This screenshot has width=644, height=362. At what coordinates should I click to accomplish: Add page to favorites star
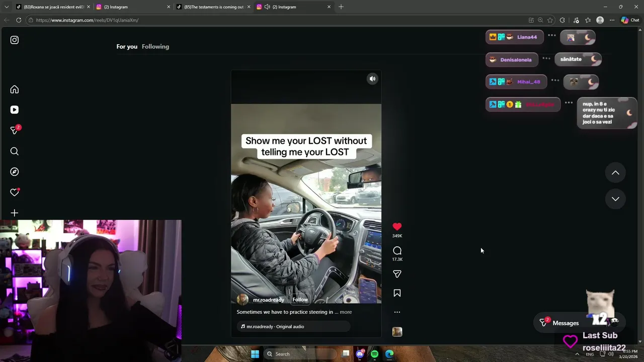pyautogui.click(x=550, y=20)
